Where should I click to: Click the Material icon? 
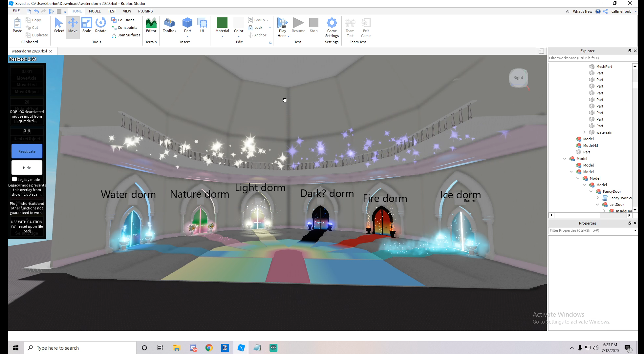[x=222, y=23]
